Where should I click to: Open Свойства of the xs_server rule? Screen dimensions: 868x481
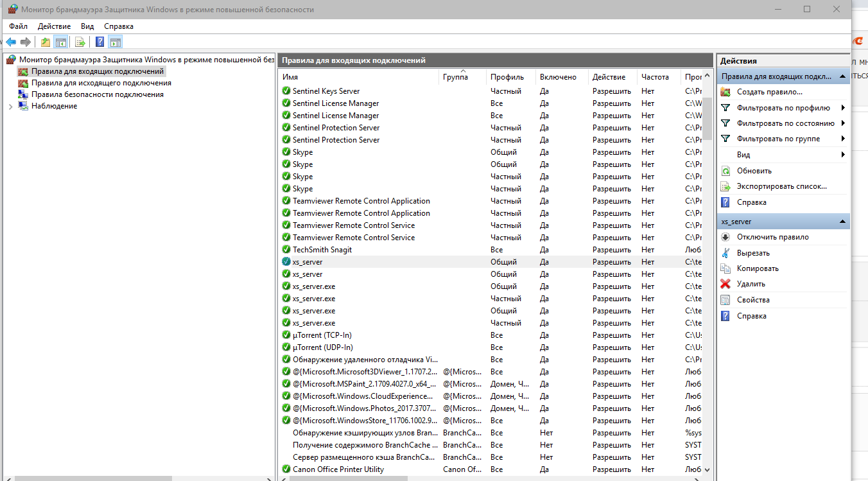753,300
